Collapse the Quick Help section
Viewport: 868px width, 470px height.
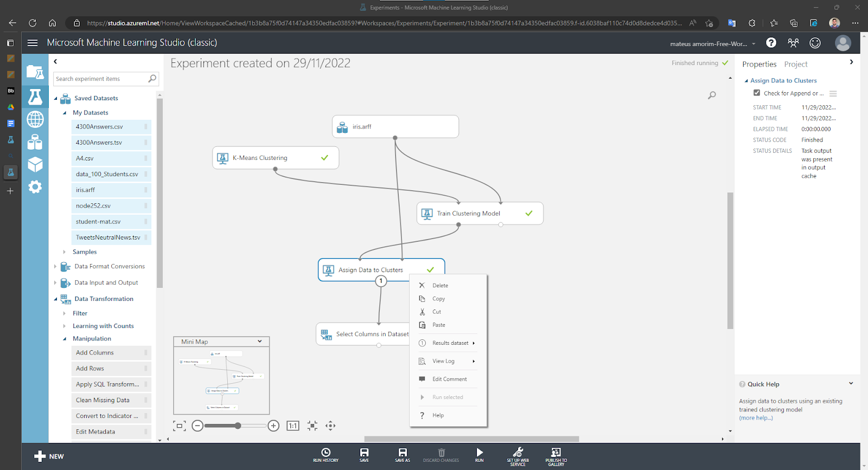(851, 383)
